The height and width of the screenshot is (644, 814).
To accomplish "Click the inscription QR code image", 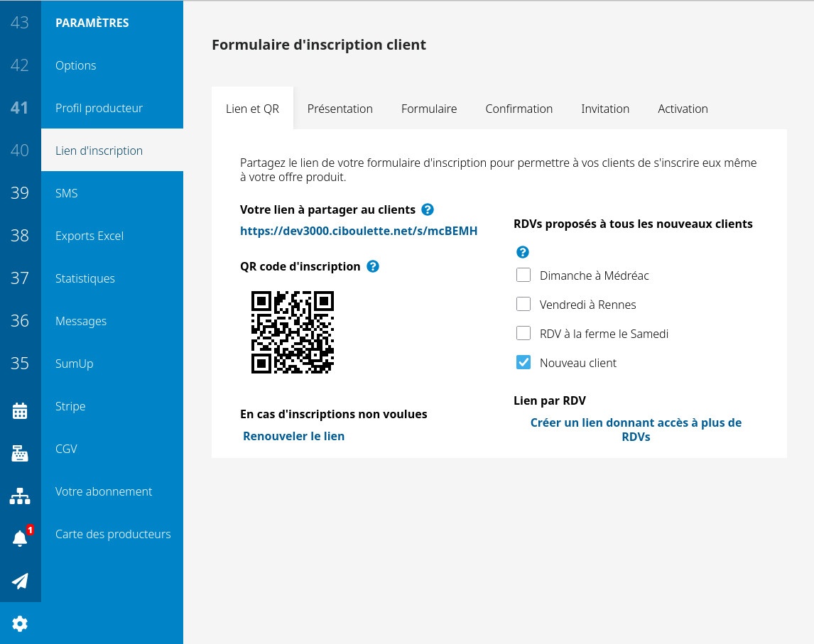I will click(x=293, y=332).
